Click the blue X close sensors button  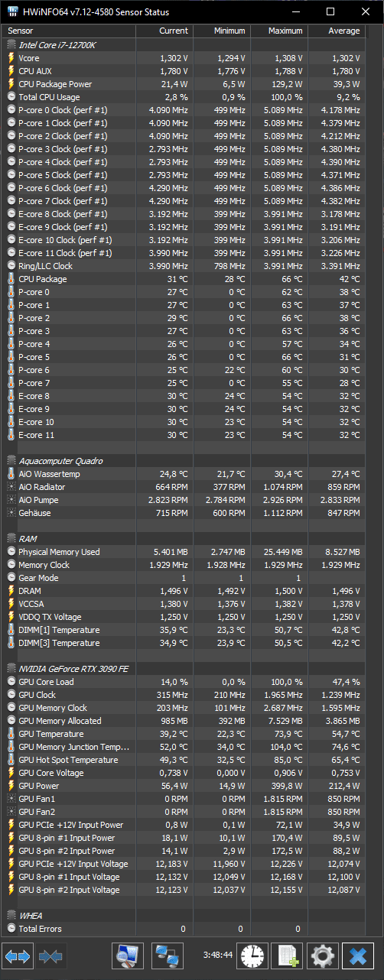click(358, 956)
